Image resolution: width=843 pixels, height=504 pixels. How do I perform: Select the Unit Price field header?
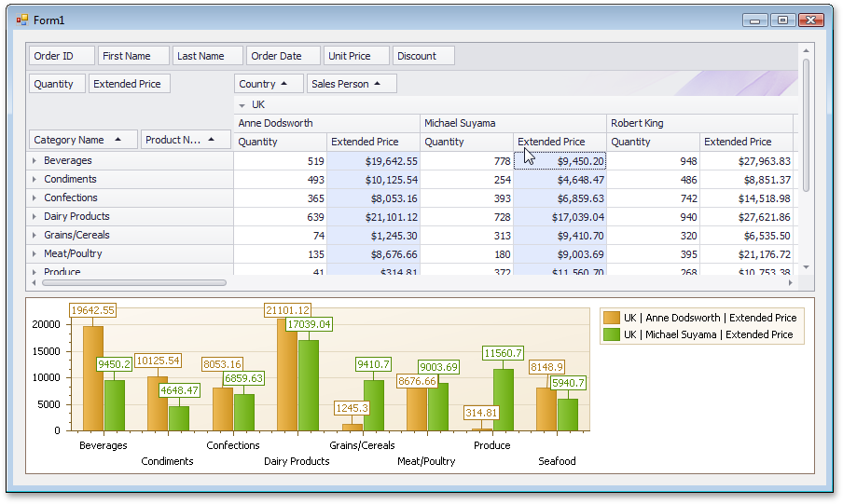click(356, 56)
